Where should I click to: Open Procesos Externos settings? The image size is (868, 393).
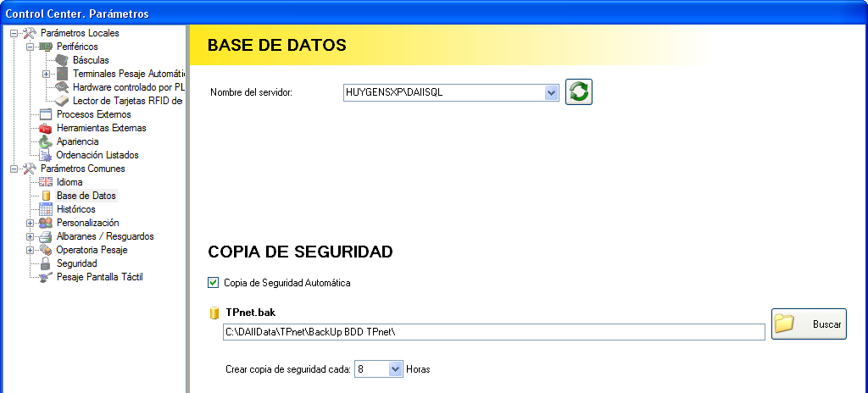(x=93, y=114)
